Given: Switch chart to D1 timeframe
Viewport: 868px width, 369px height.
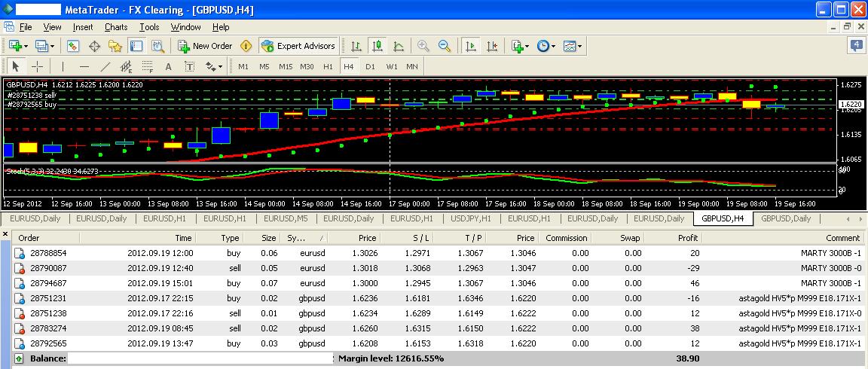Looking at the screenshot, I should [x=371, y=67].
